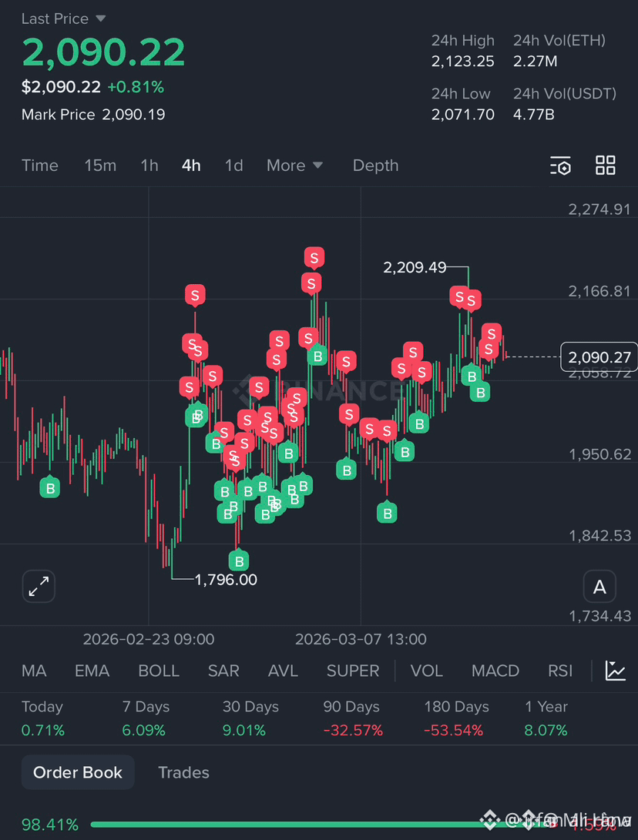Click the leftmost B buy marker
The height and width of the screenshot is (840, 638).
coord(50,487)
